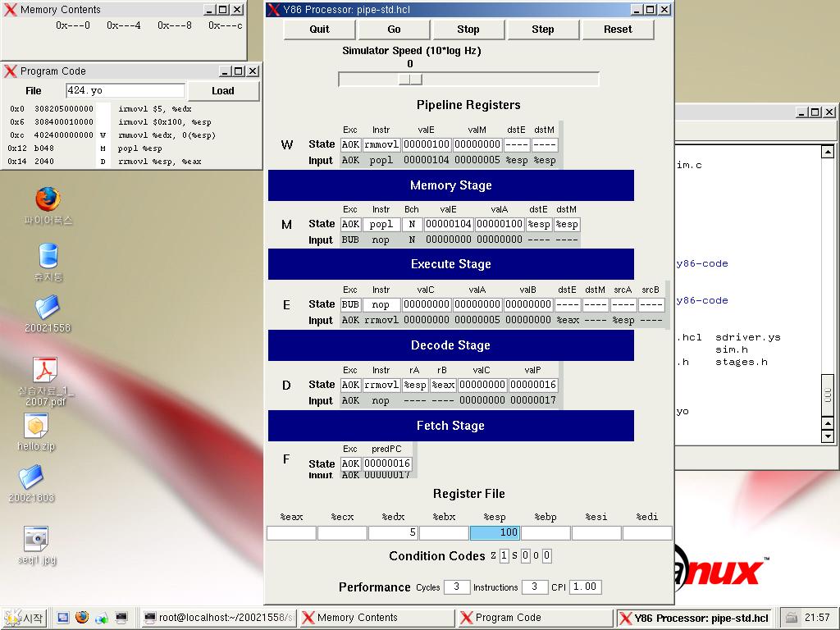The image size is (840, 630).
Task: Click the Instructions performance value box
Action: point(534,587)
